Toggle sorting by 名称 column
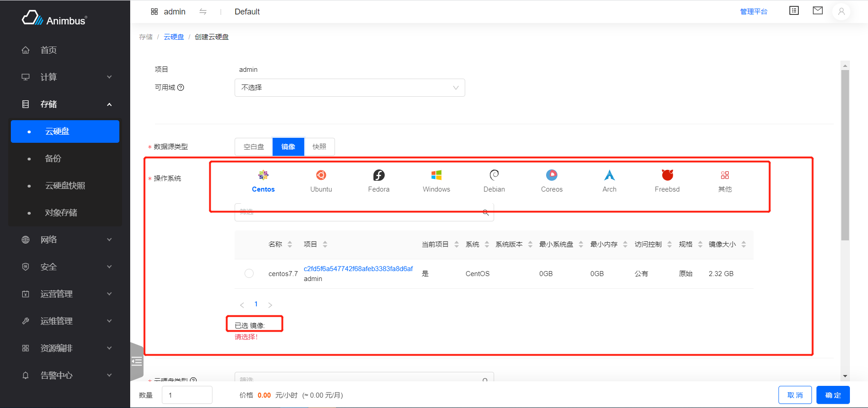The width and height of the screenshot is (868, 408). pyautogui.click(x=289, y=244)
